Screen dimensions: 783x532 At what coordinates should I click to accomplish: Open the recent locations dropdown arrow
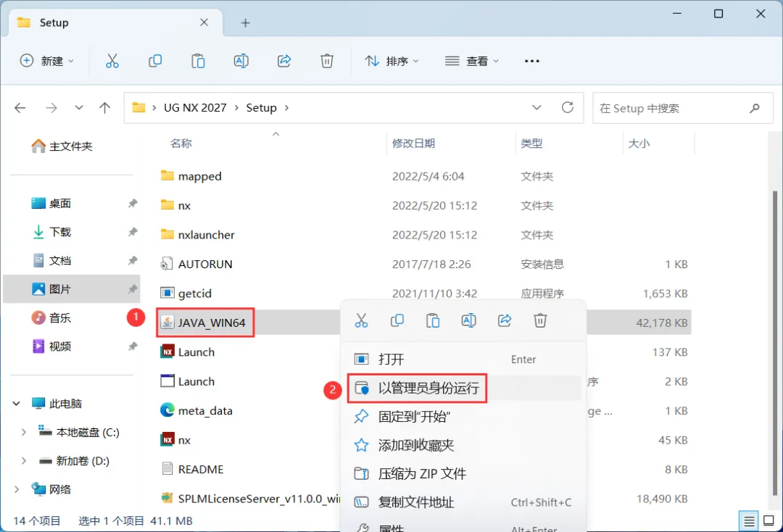pos(79,108)
